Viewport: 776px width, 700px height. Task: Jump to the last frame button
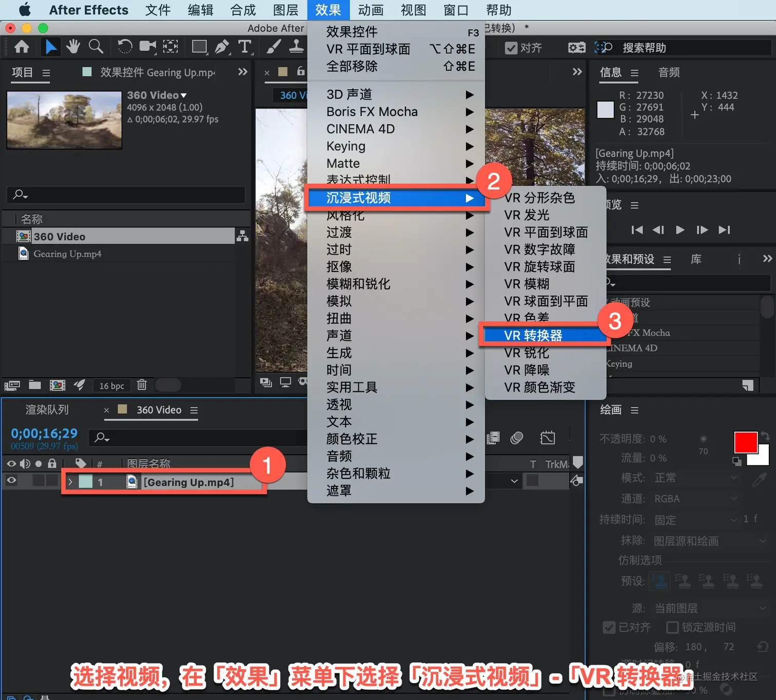724,230
